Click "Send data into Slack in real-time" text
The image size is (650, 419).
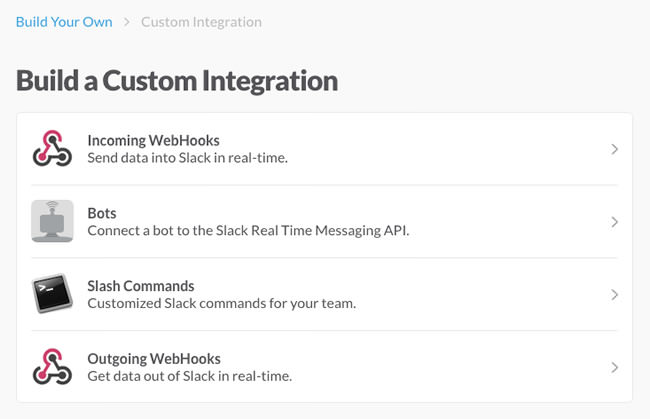click(x=187, y=158)
